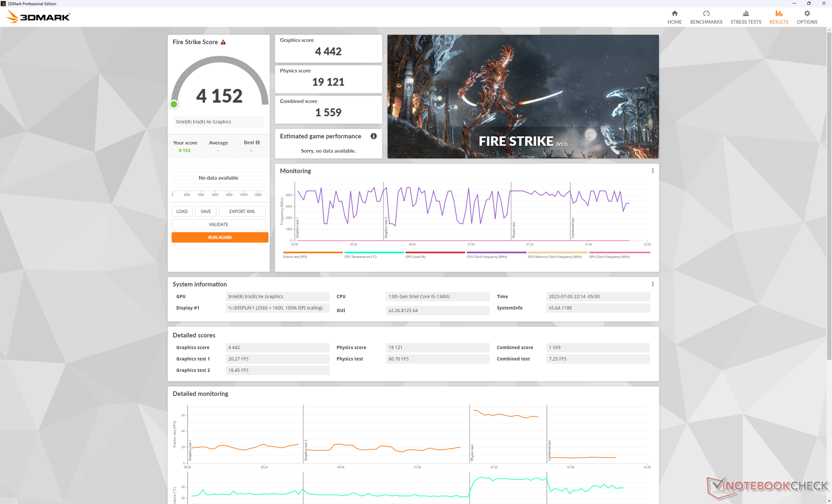Screen dimensions: 832x504
Task: Click the Fire Strike preview image
Action: (x=523, y=96)
